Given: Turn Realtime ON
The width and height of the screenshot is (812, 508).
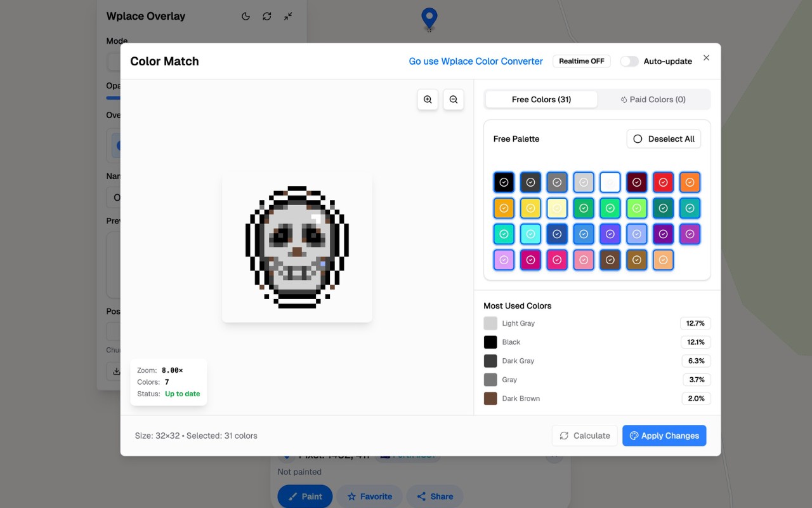Looking at the screenshot, I should coord(581,61).
